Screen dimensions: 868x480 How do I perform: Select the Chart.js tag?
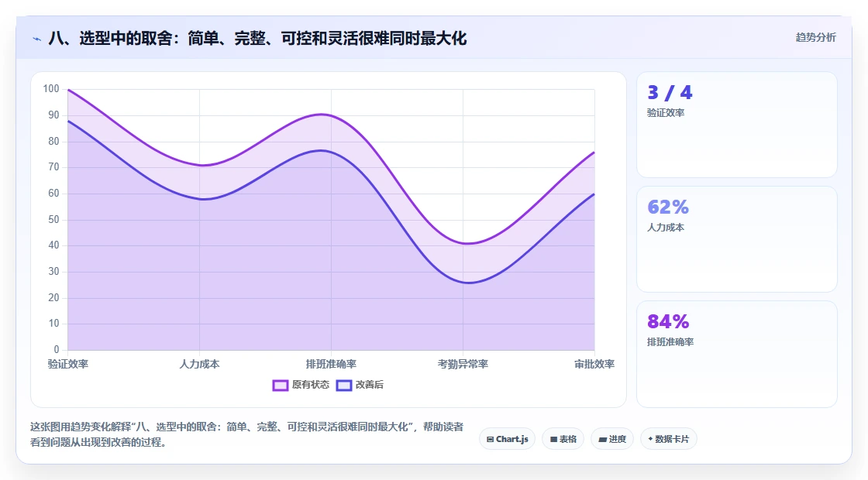click(x=507, y=439)
